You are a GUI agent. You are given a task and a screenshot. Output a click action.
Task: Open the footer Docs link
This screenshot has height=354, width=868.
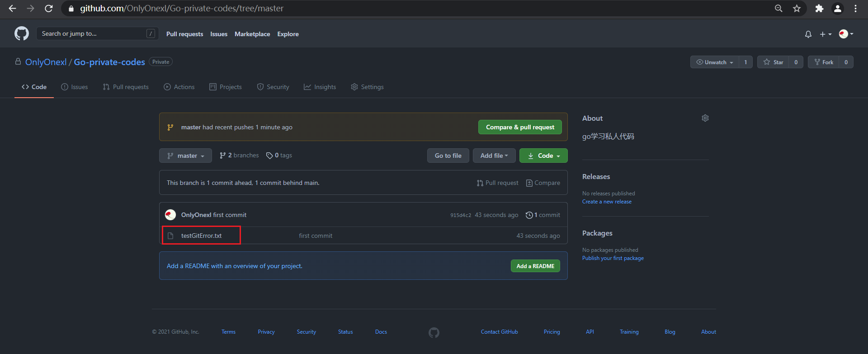(381, 332)
